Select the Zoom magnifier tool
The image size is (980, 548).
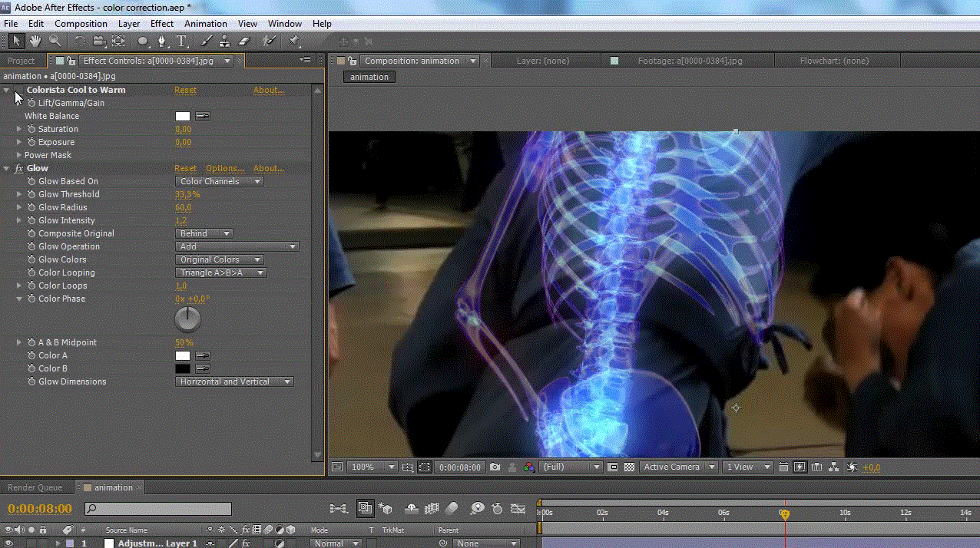tap(55, 41)
